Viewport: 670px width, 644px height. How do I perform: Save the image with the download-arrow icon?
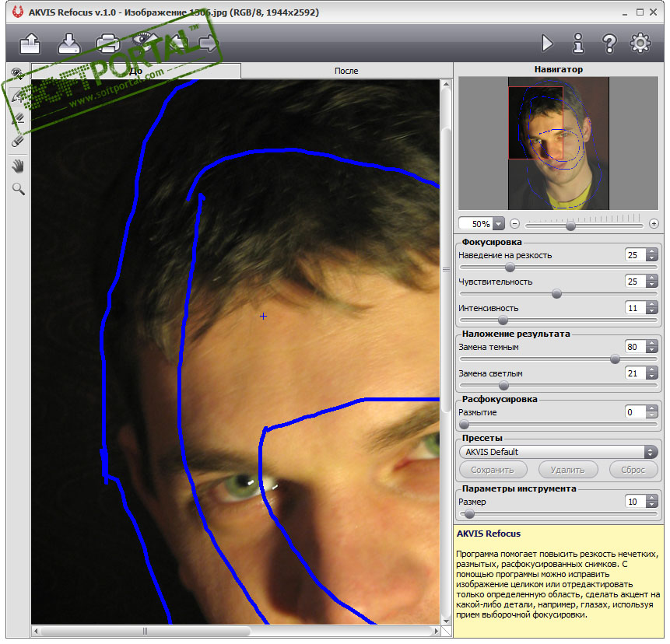click(x=68, y=43)
